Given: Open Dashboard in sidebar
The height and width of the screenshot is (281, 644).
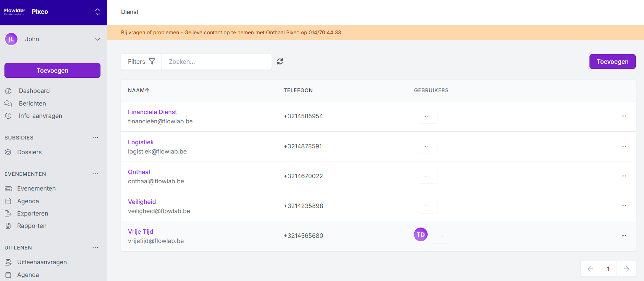Looking at the screenshot, I should pos(34,91).
